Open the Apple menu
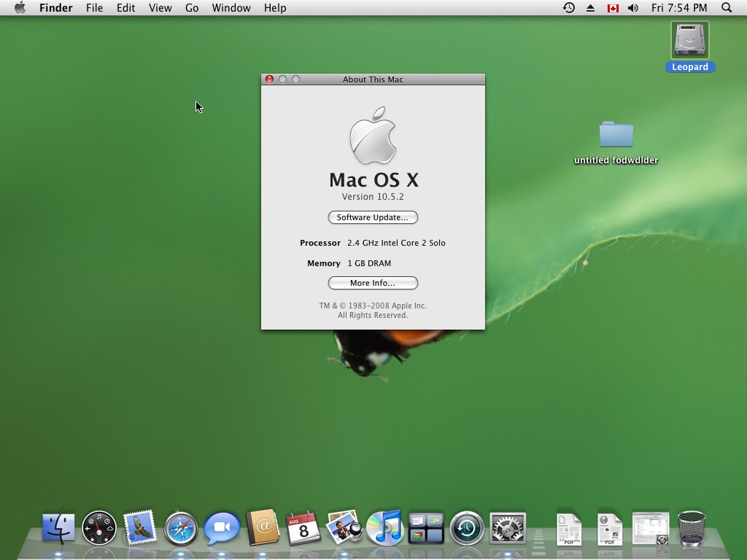The width and height of the screenshot is (747, 560). [x=20, y=7]
